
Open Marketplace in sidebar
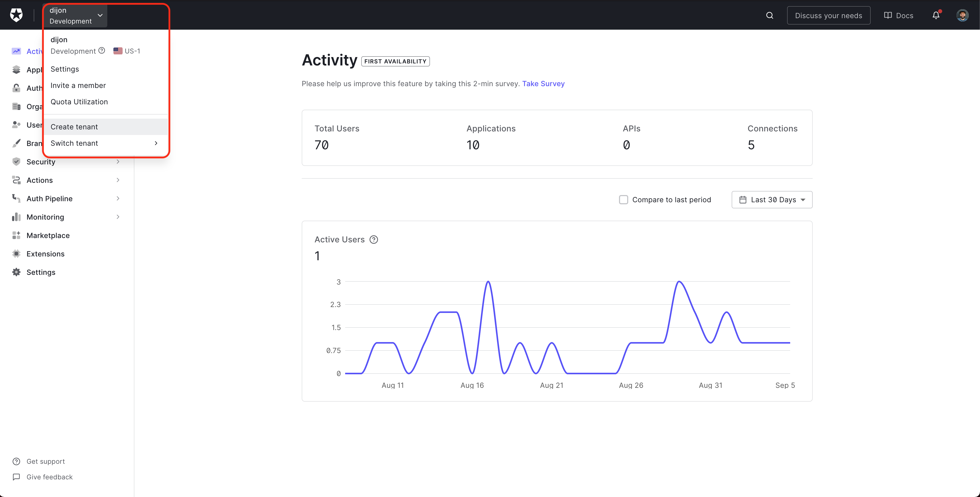click(x=48, y=235)
